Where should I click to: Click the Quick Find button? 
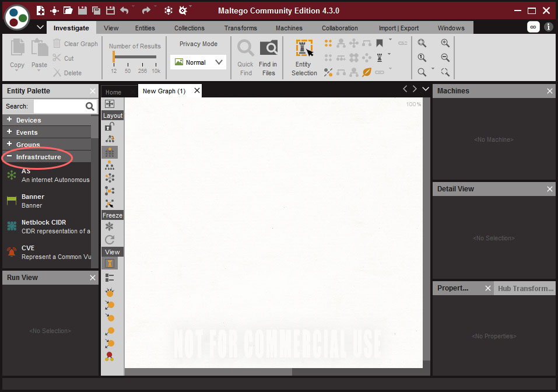click(245, 58)
